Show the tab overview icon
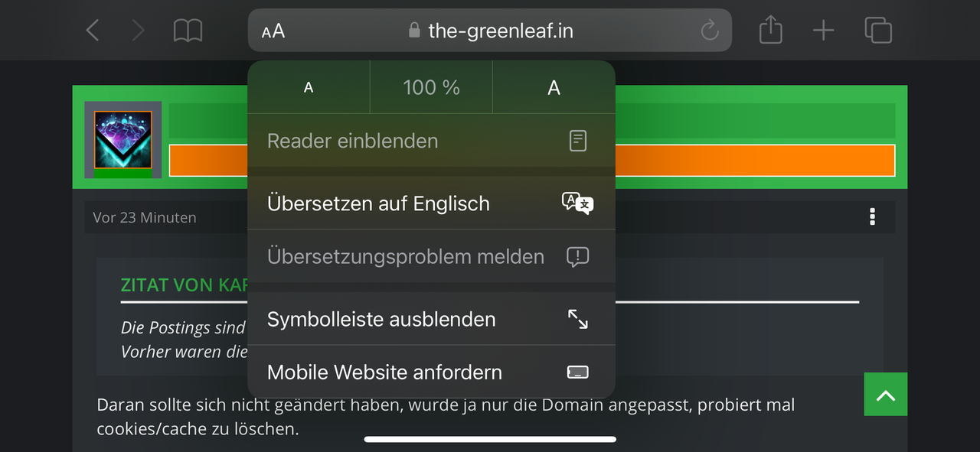The width and height of the screenshot is (980, 452). tap(878, 31)
